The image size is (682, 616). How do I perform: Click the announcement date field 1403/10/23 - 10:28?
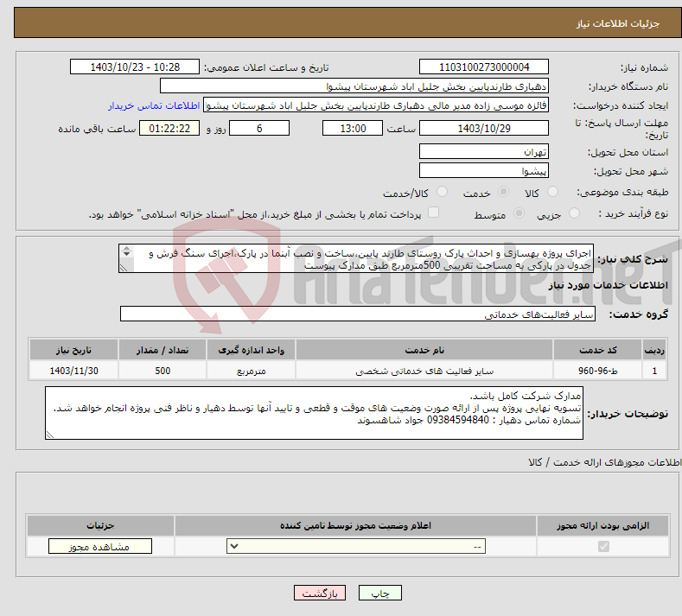point(134,67)
